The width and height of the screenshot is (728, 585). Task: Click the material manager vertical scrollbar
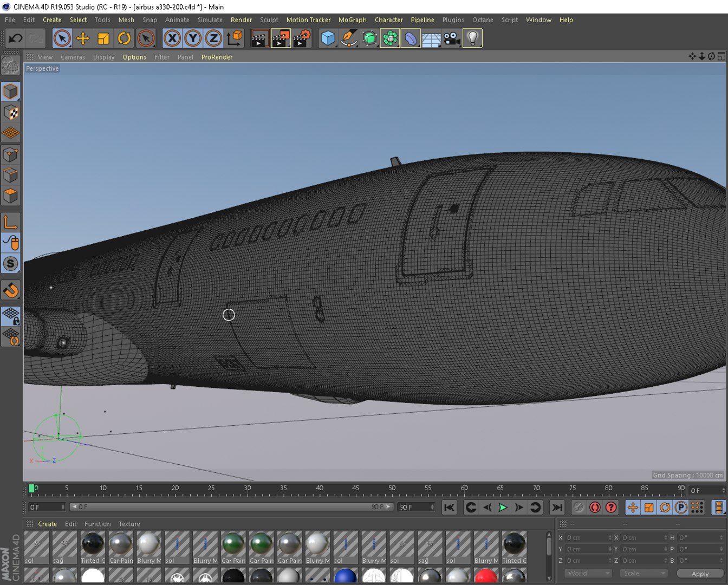point(549,556)
